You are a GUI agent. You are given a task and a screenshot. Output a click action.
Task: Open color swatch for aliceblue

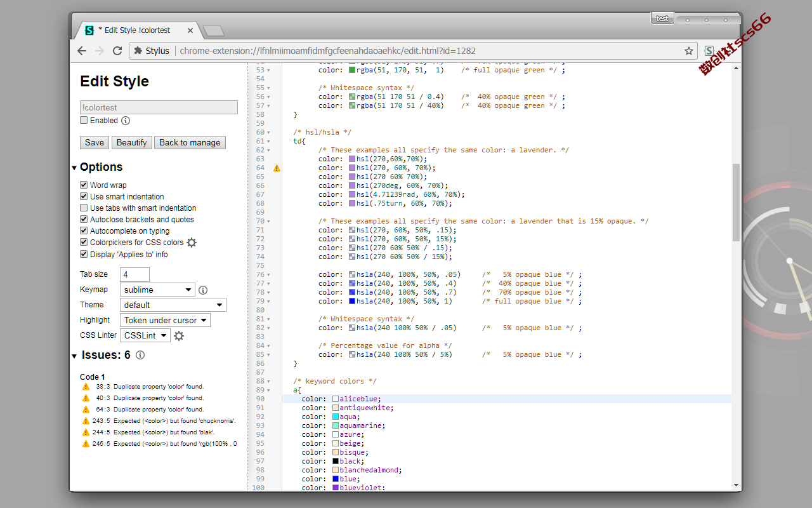(336, 399)
